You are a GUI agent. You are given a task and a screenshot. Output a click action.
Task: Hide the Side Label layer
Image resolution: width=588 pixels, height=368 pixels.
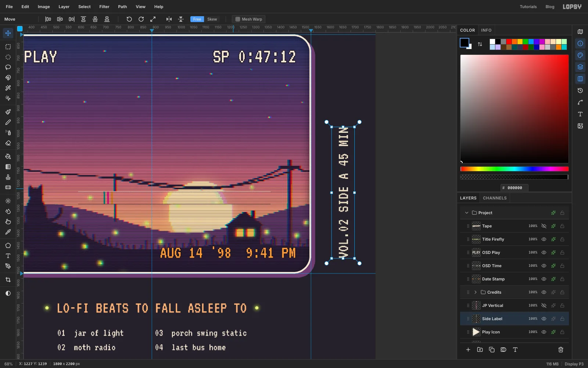tap(544, 319)
